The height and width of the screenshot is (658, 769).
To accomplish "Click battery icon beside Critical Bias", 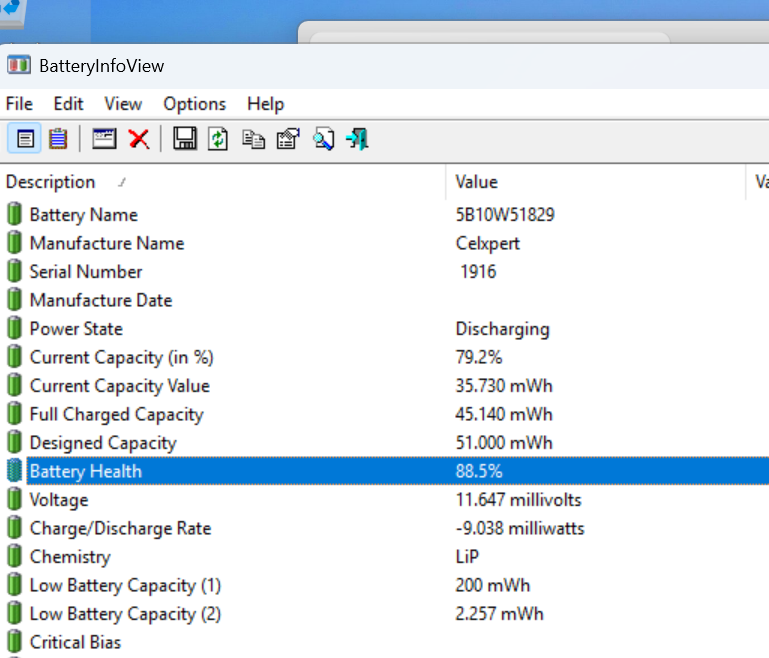I will (15, 641).
